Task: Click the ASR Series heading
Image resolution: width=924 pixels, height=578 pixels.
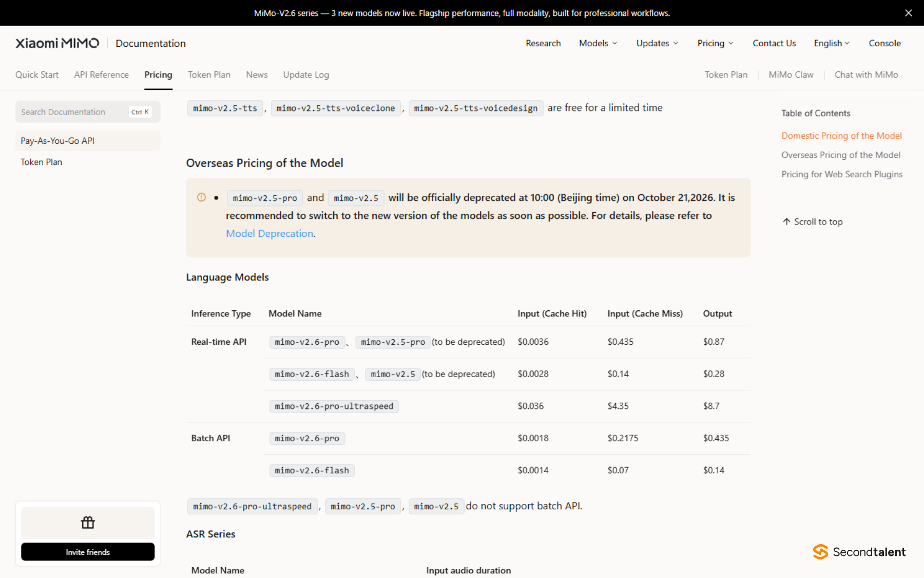Action: pos(210,534)
